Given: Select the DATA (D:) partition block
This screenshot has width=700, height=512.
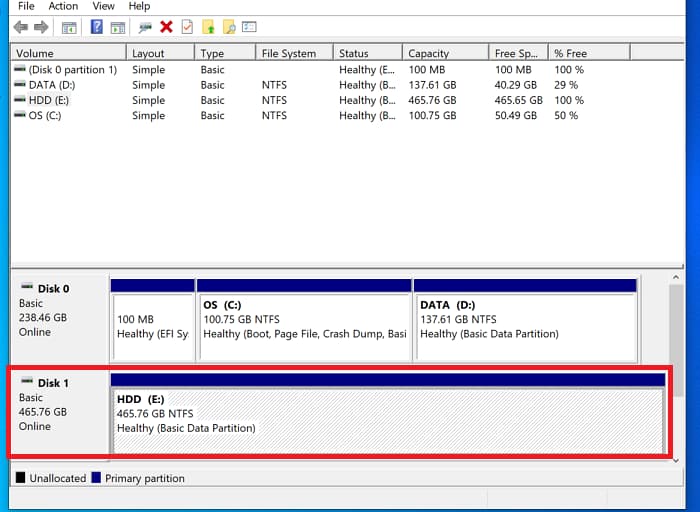Looking at the screenshot, I should (x=524, y=320).
